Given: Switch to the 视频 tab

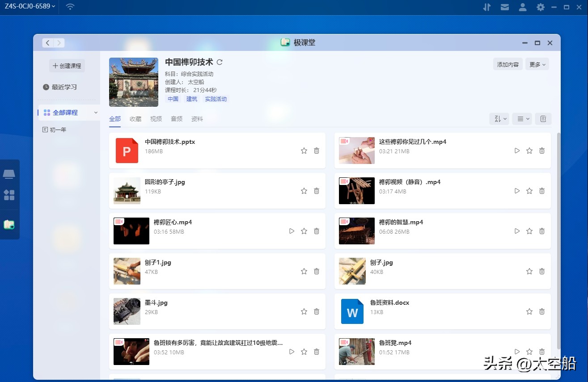Looking at the screenshot, I should 156,119.
